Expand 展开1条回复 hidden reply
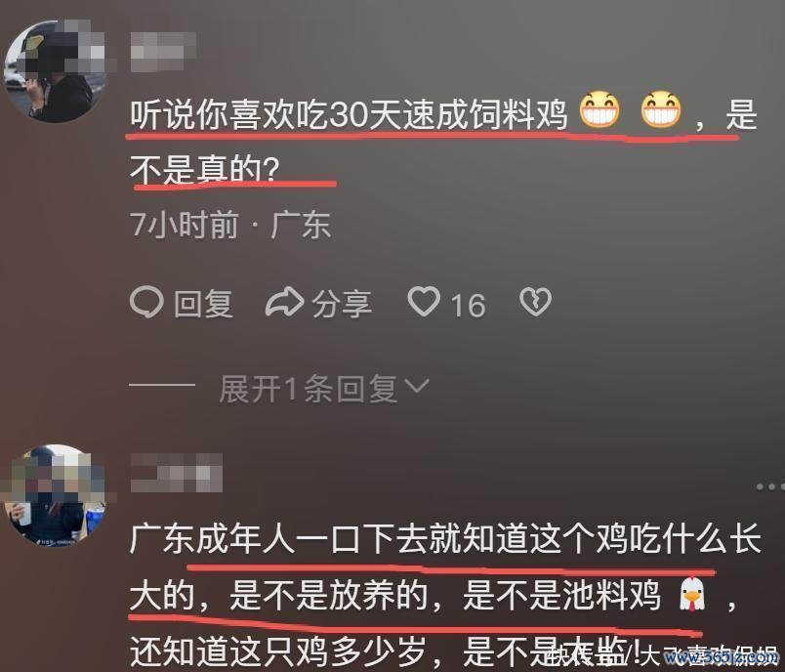The image size is (785, 672). point(308,389)
